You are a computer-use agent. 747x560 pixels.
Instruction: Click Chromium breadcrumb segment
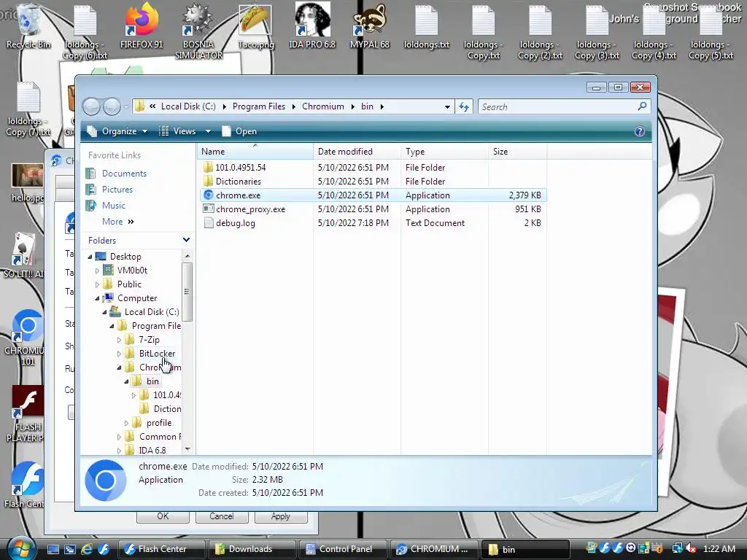[x=323, y=106]
